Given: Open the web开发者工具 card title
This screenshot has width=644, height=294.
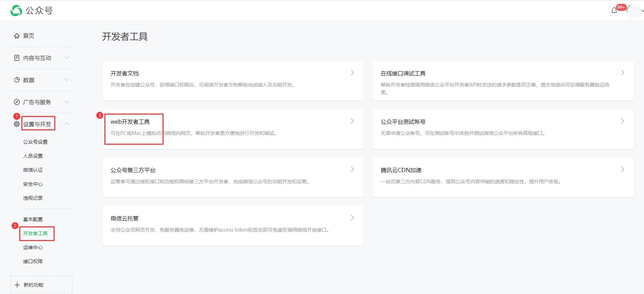Looking at the screenshot, I should [x=130, y=122].
